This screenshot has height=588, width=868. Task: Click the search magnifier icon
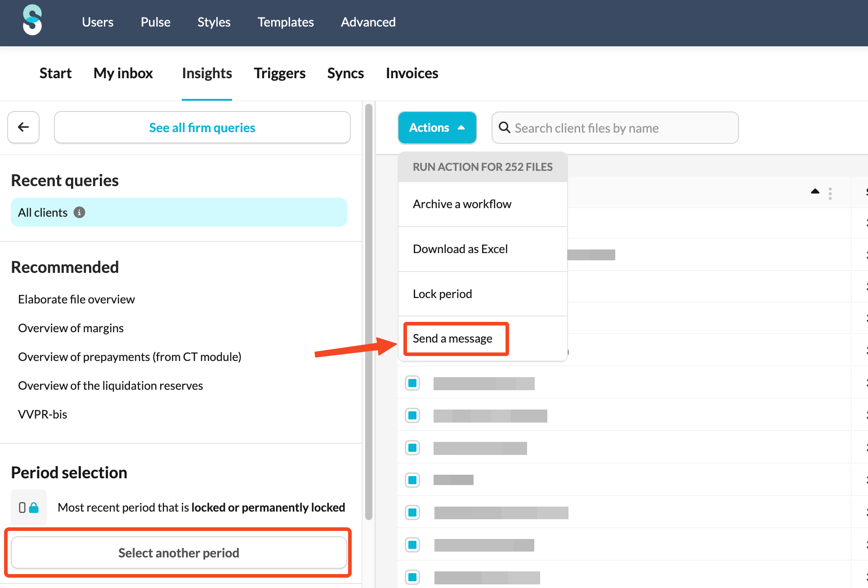pyautogui.click(x=505, y=128)
